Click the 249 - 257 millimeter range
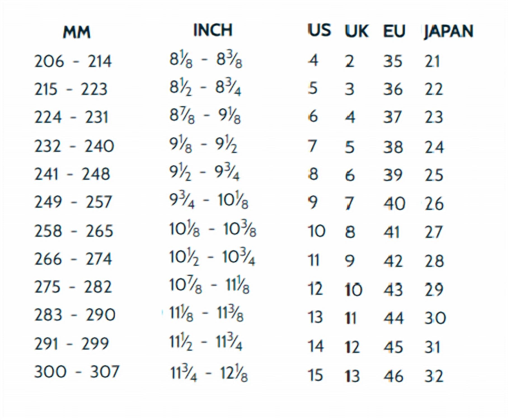This screenshot has height=420, width=508. pyautogui.click(x=73, y=202)
